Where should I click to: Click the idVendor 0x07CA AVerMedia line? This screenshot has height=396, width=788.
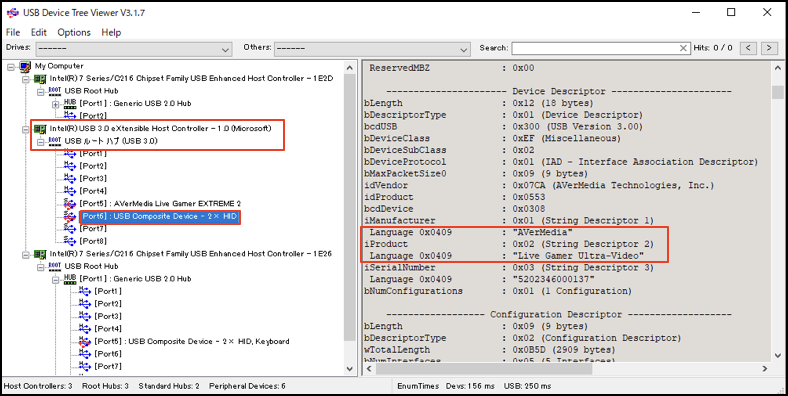pyautogui.click(x=539, y=185)
